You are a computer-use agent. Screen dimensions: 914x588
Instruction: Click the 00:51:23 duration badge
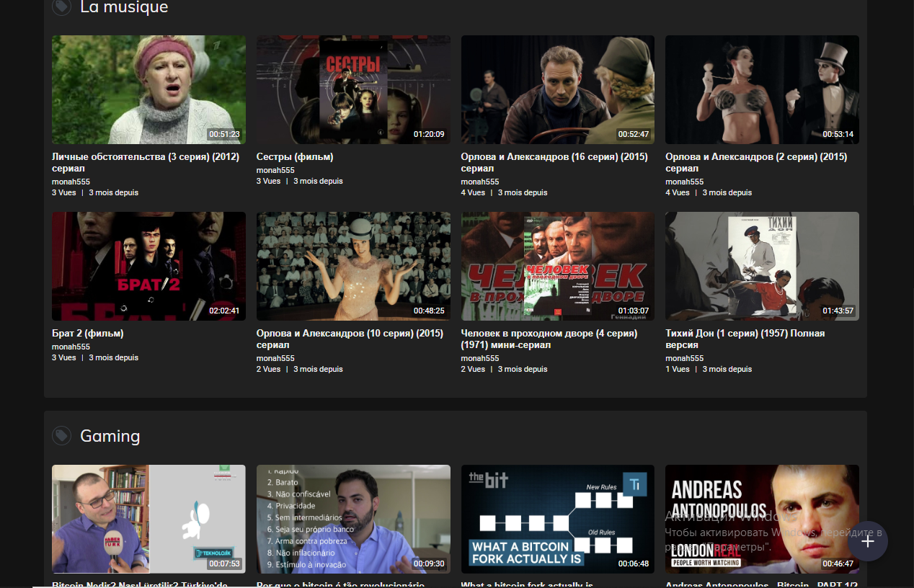point(224,134)
